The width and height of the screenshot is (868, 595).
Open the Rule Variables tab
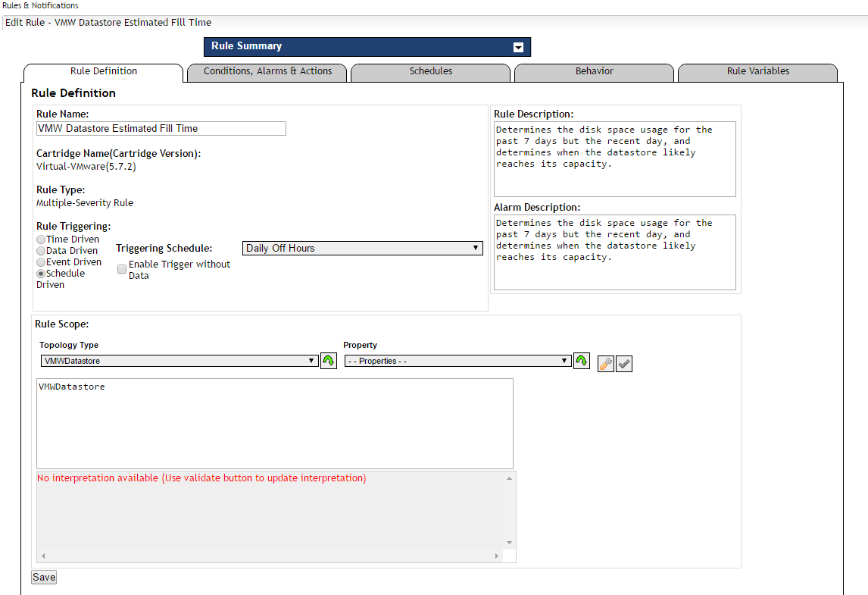(758, 71)
